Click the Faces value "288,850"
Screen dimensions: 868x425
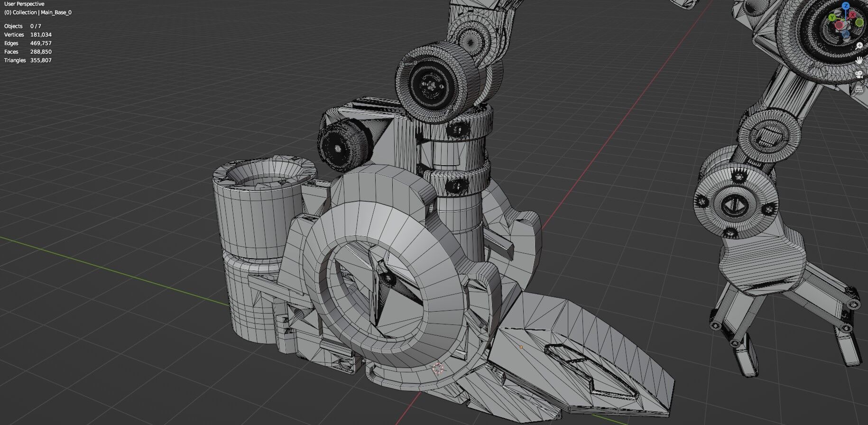[41, 52]
